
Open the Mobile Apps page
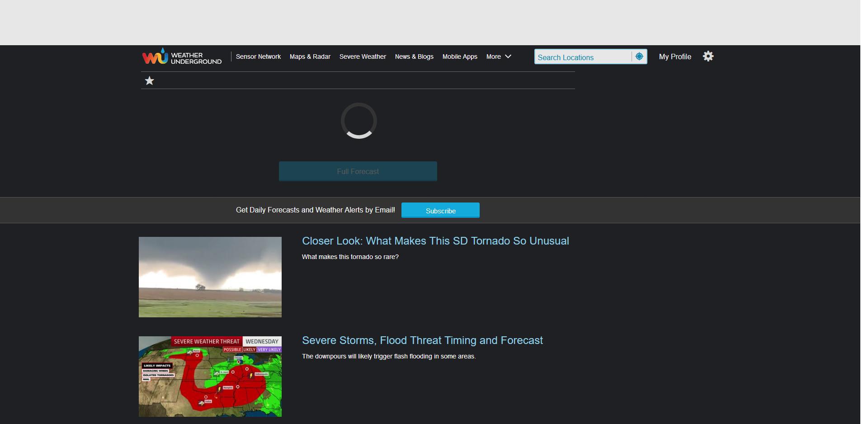[x=459, y=57]
